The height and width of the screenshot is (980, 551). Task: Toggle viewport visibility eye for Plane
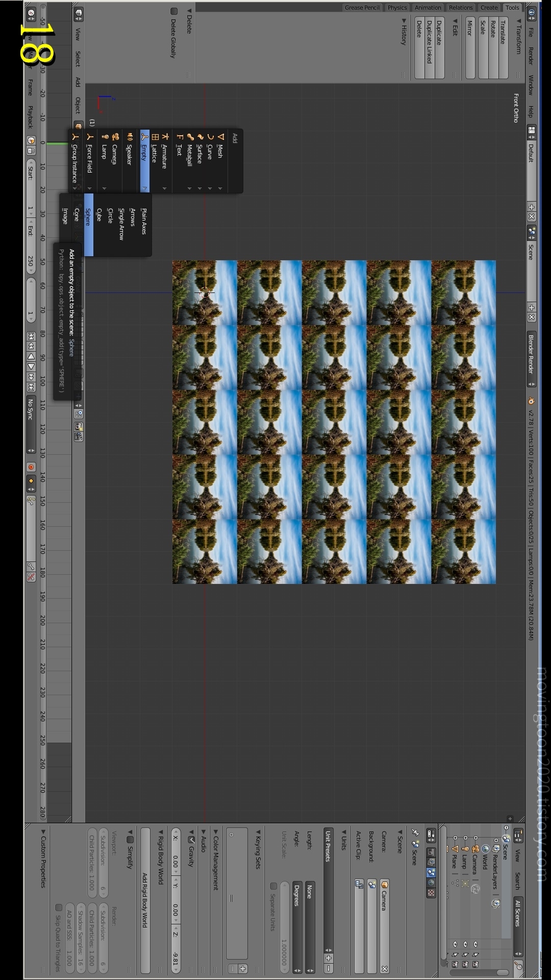[x=455, y=944]
